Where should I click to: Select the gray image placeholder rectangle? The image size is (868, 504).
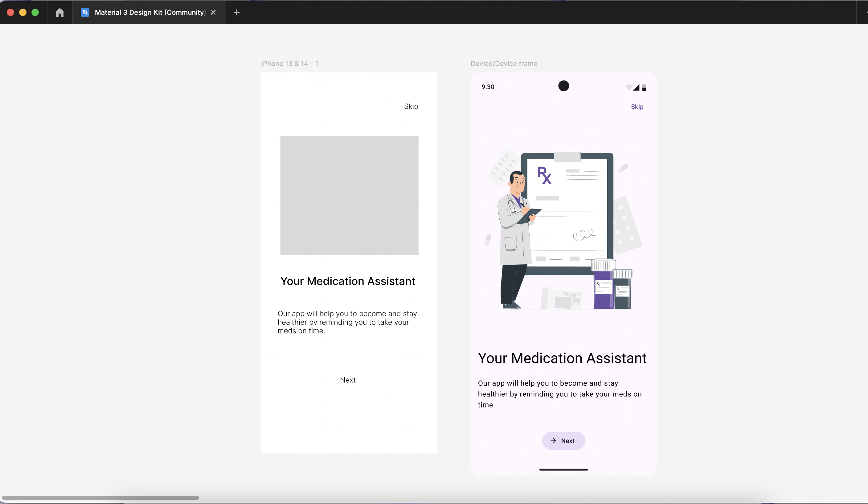coord(349,196)
